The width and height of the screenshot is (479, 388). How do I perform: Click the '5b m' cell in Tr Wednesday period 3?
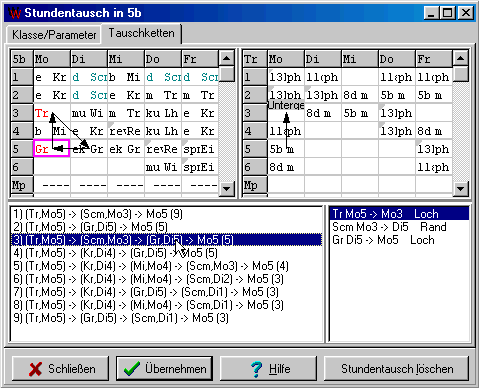coord(360,113)
